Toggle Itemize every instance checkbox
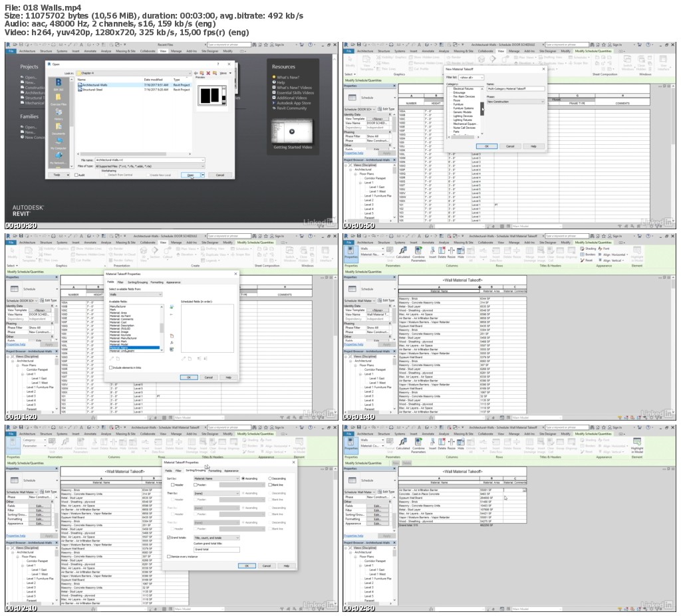 point(169,557)
